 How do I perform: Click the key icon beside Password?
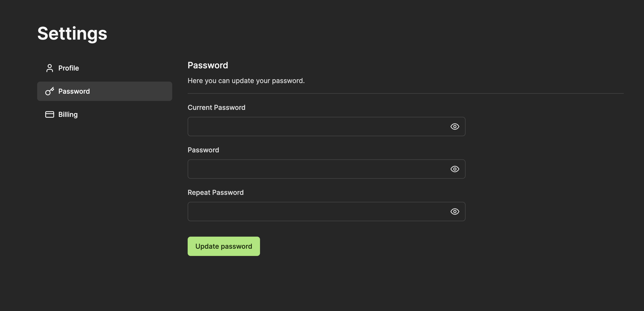coord(49,91)
